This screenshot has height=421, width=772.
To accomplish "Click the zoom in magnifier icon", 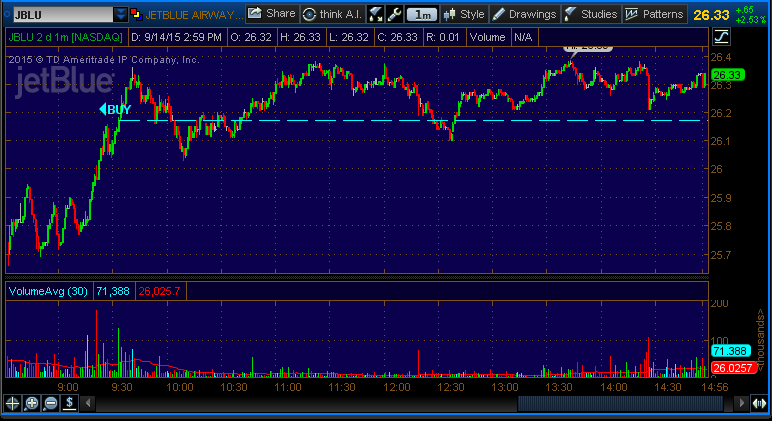I will 32,403.
